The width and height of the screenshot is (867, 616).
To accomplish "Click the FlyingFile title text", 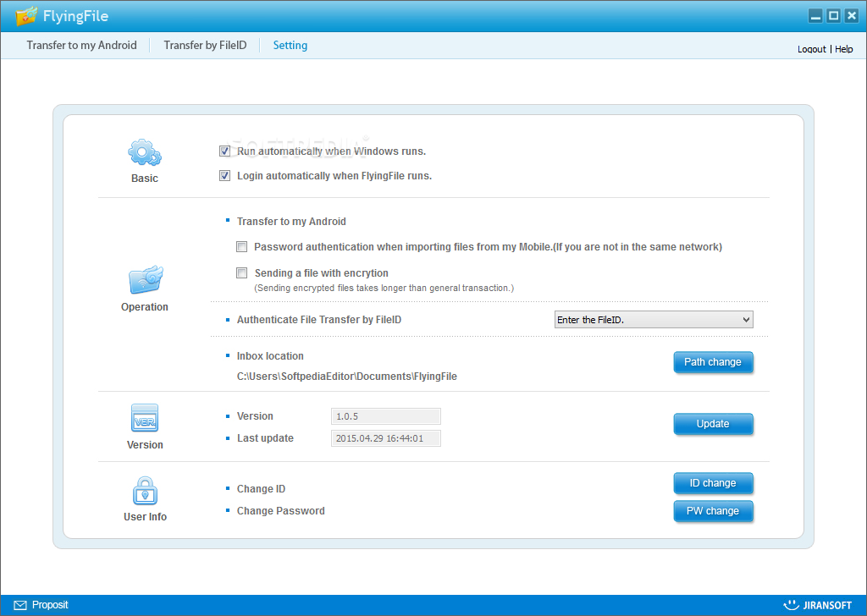I will tap(75, 17).
